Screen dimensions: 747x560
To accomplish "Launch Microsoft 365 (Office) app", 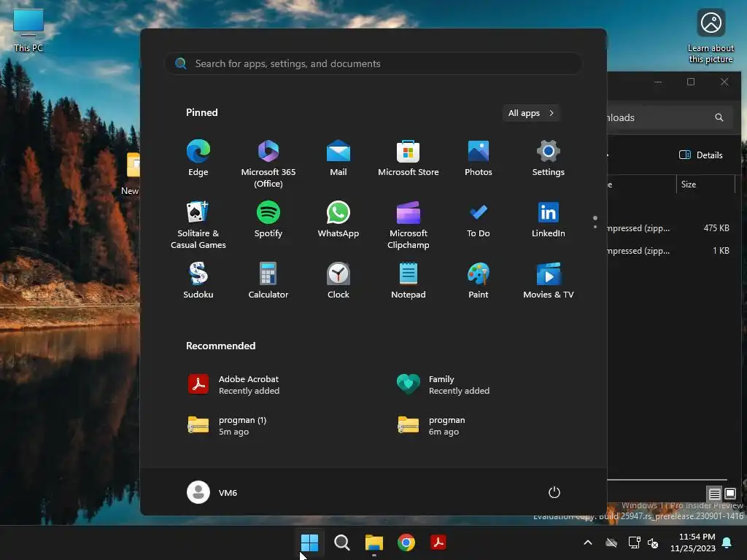I will [268, 164].
